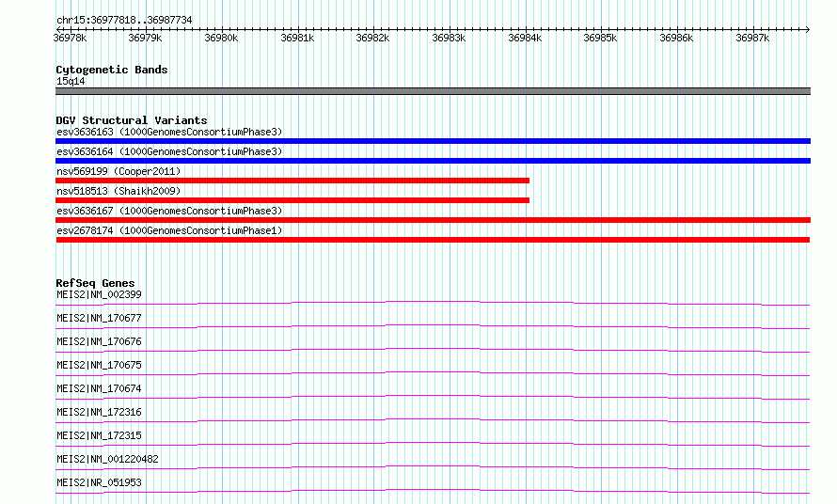837x504 pixels.
Task: Open esv2678174 (1000GenomesConsortiumPhase1) label
Action: tap(169, 230)
